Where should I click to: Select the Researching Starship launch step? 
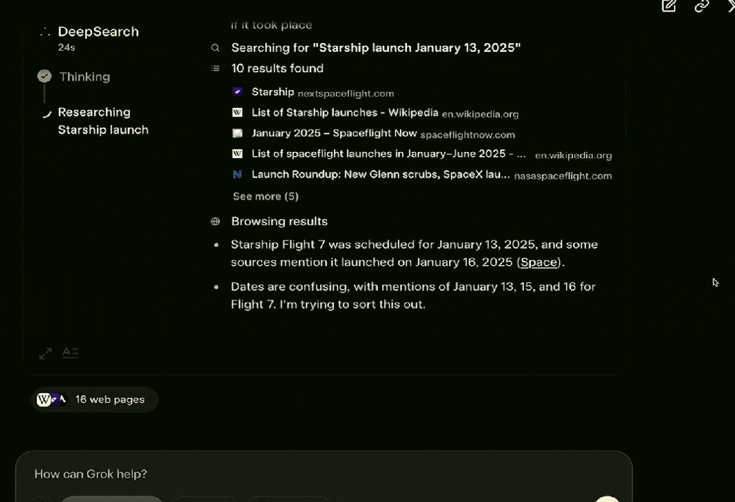103,121
